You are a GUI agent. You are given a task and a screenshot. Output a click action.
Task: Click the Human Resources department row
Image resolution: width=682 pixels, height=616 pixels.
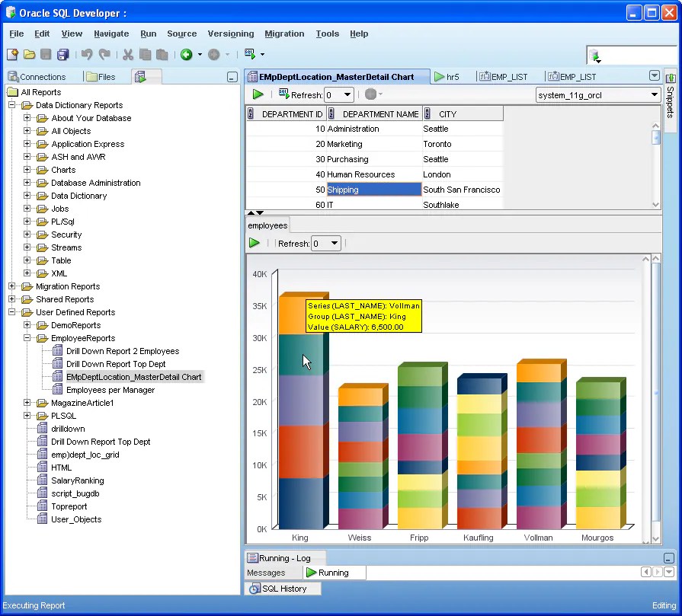point(374,174)
